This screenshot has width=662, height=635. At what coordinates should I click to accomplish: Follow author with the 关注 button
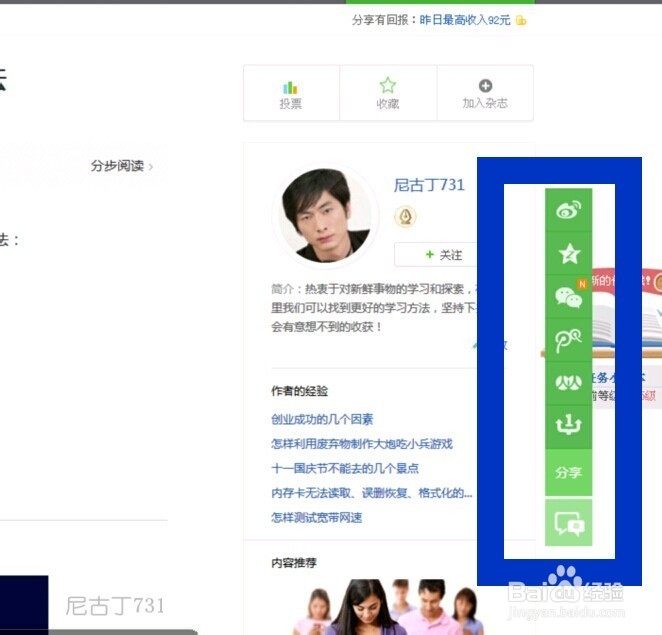pos(436,255)
